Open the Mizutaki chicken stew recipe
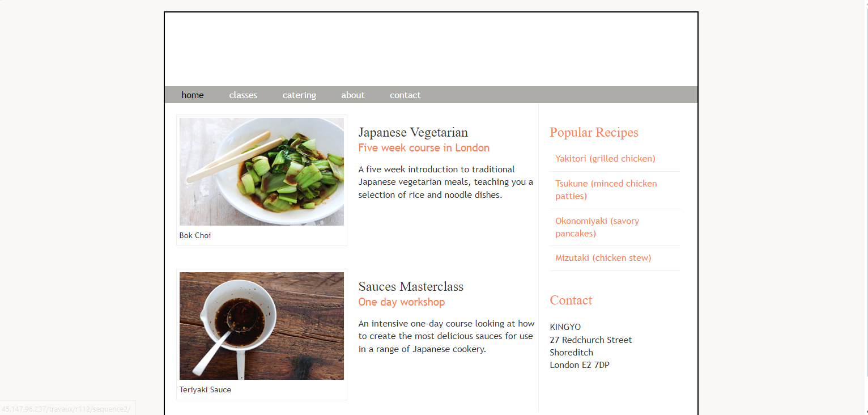This screenshot has width=868, height=415. pos(603,258)
